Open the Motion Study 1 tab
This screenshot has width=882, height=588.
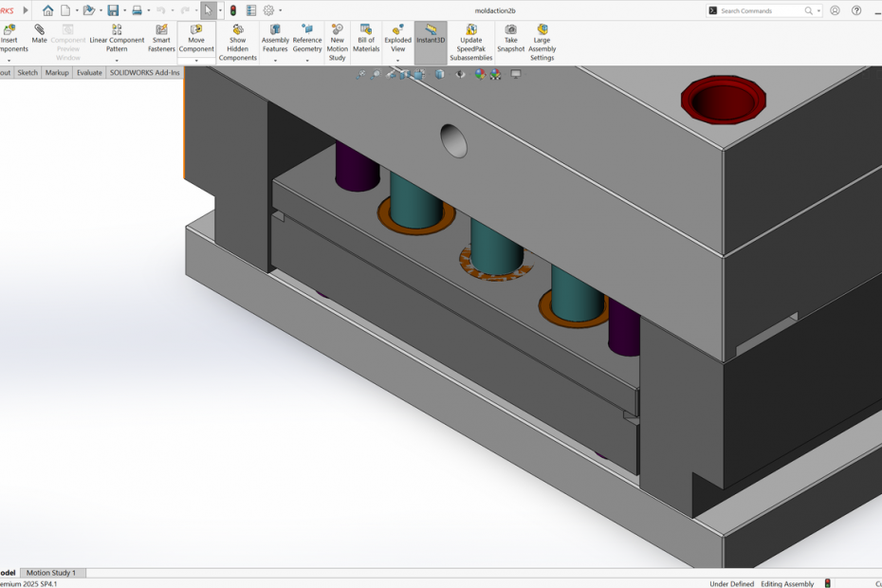coord(50,573)
